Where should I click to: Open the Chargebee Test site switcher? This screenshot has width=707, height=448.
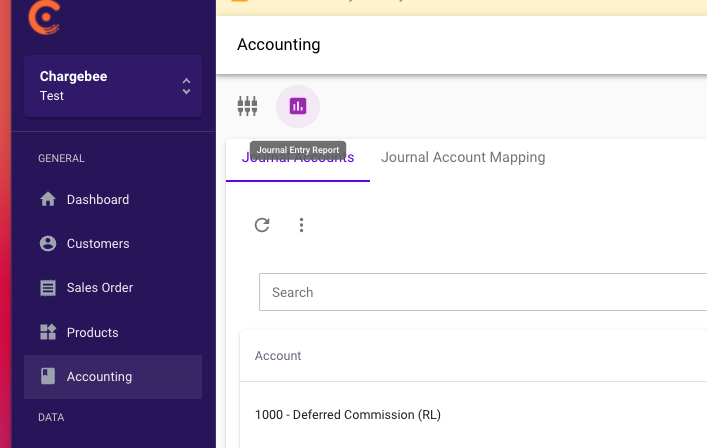(x=113, y=86)
